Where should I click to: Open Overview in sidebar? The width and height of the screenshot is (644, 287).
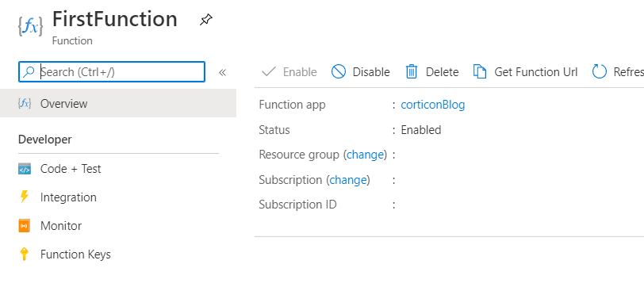coord(118,103)
